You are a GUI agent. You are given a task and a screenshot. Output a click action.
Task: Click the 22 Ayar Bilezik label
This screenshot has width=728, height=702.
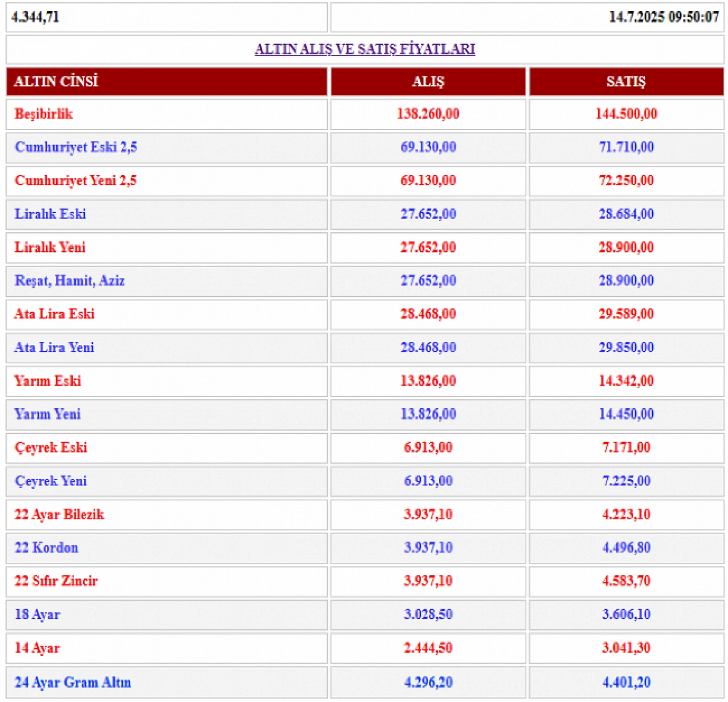coord(60,514)
